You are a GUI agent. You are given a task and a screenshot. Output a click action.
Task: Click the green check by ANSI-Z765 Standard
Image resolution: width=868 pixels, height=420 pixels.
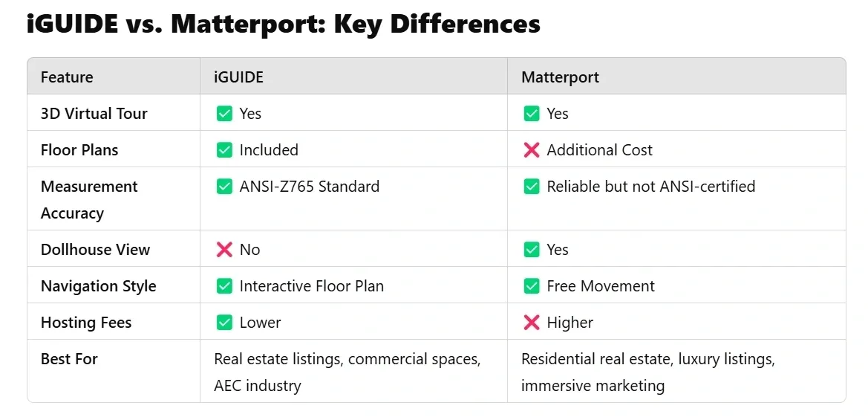(x=224, y=187)
